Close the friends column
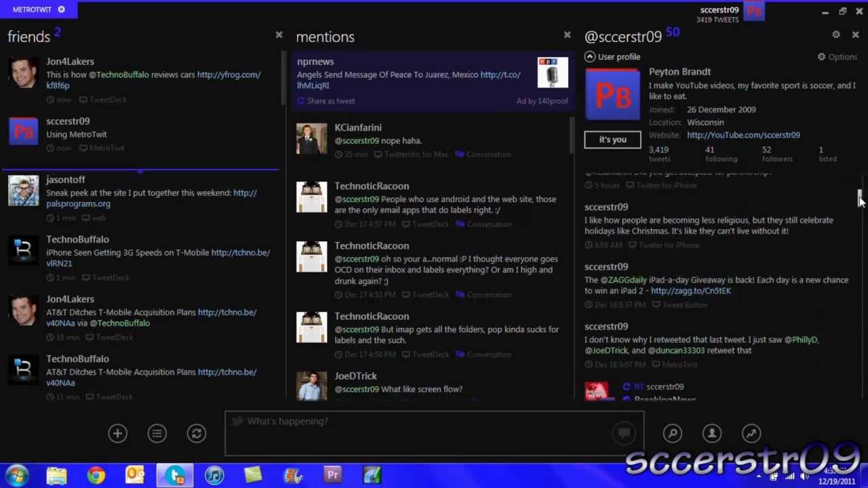 point(279,35)
